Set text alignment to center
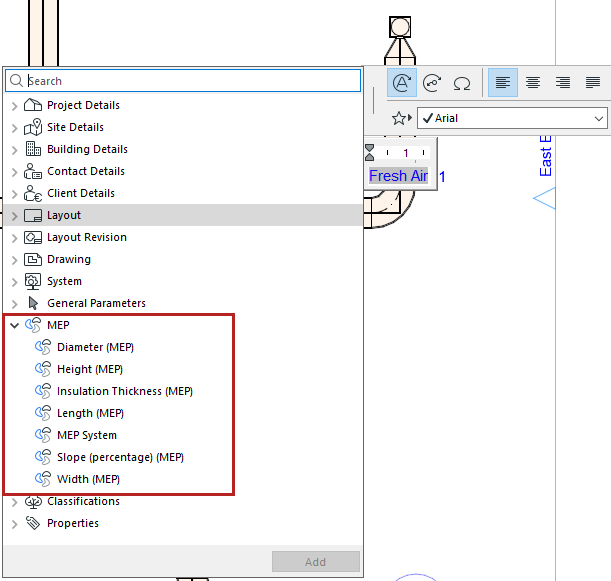611x581 pixels. click(x=533, y=83)
